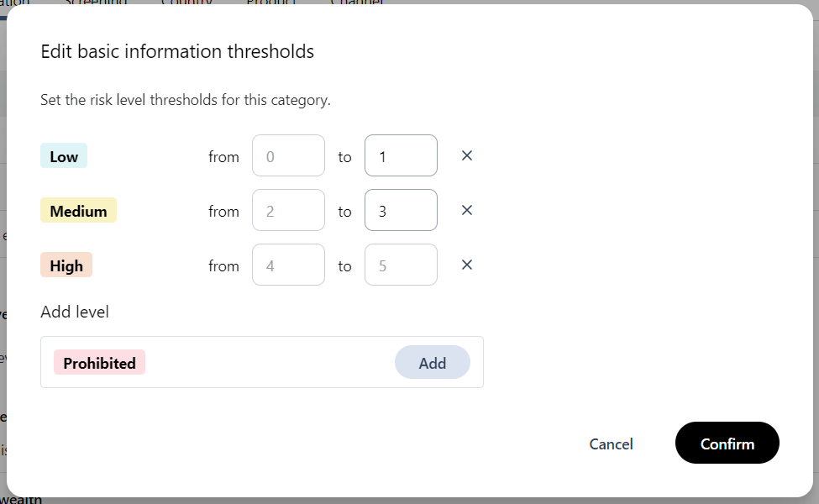Click the High risk level tag
This screenshot has height=504, width=819.
pyautogui.click(x=66, y=265)
